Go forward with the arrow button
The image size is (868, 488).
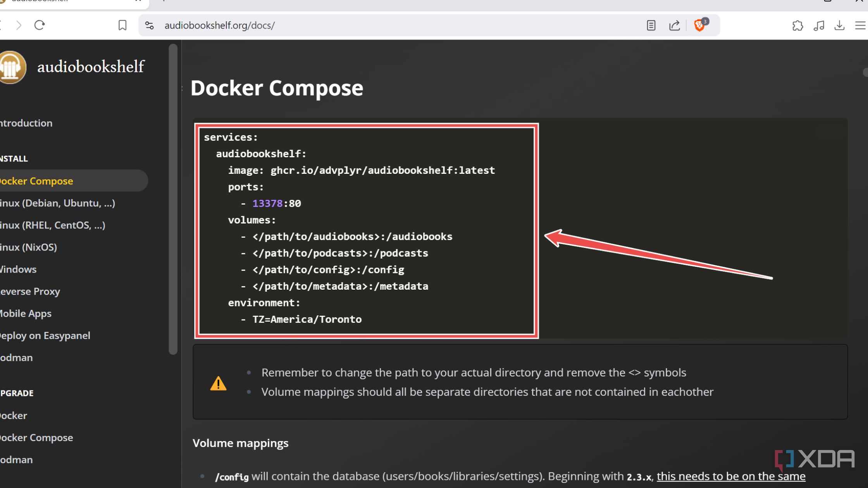pos(19,25)
